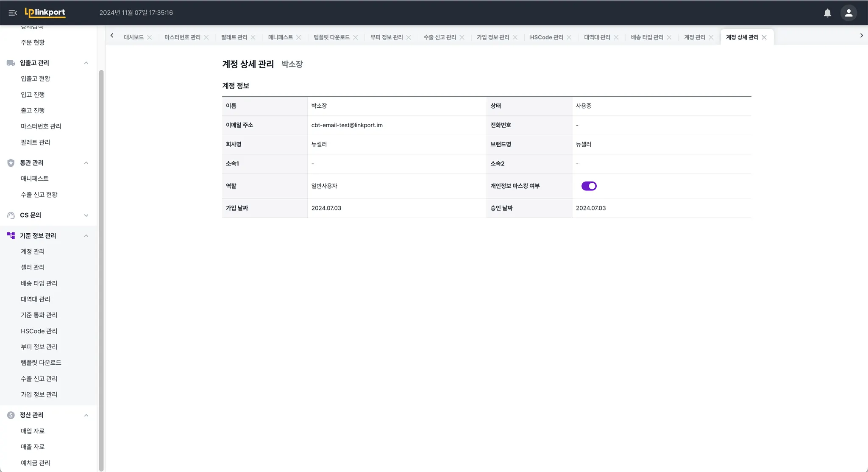Open 셀러 관리 in the sidebar
Screen dimensions: 868x472
tap(33, 267)
